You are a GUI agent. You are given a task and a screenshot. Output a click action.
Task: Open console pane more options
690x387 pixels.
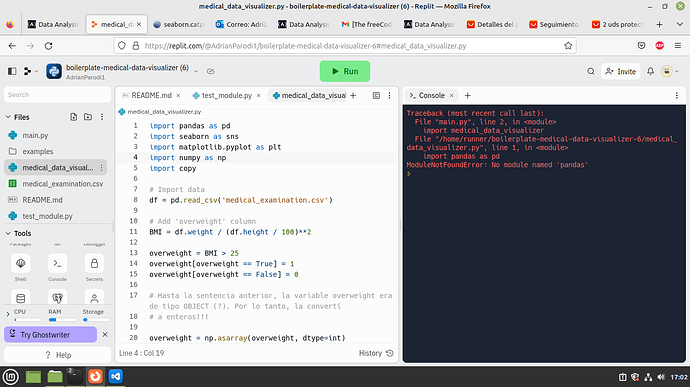click(x=677, y=96)
